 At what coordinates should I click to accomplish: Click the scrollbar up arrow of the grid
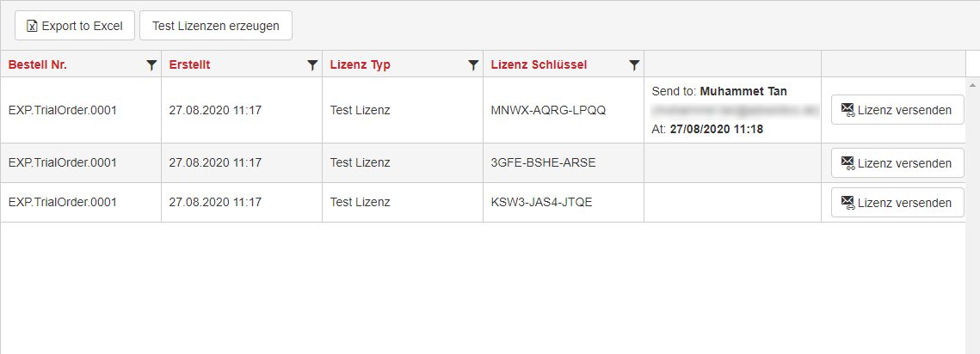(x=972, y=84)
